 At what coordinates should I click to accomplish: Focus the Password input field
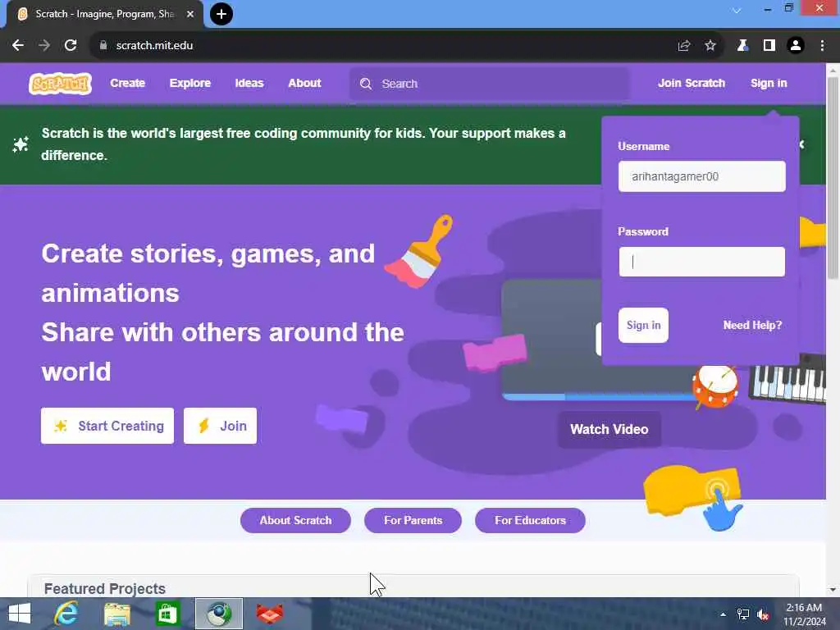pos(702,262)
